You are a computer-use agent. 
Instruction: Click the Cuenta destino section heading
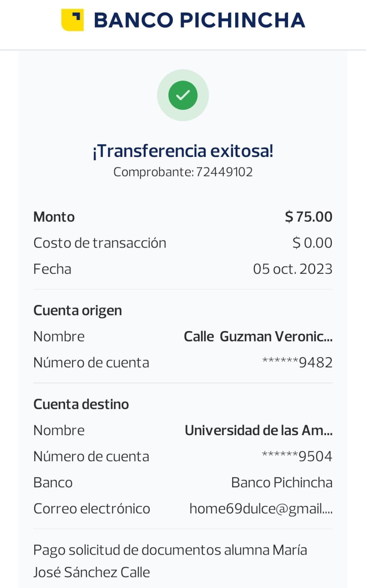click(x=81, y=404)
